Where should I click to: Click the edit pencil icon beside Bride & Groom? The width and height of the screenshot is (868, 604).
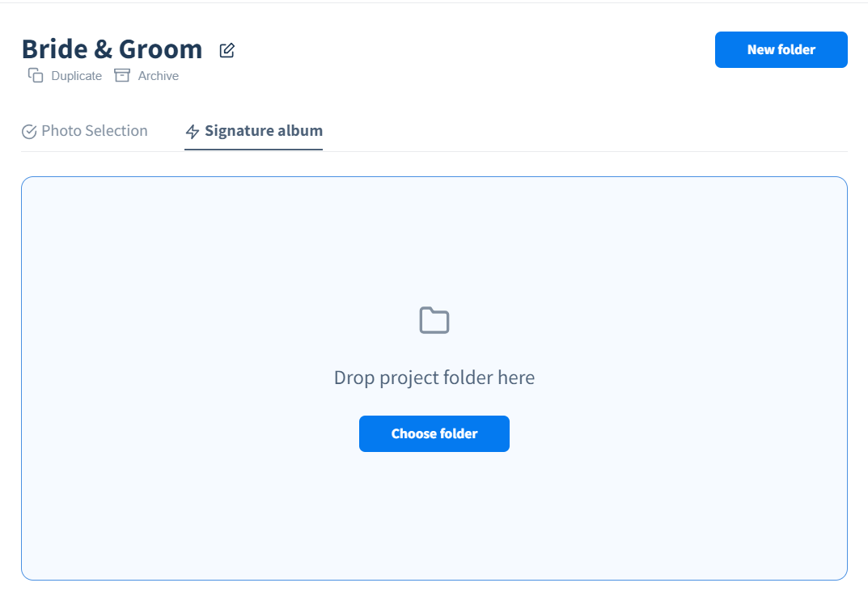(x=227, y=50)
